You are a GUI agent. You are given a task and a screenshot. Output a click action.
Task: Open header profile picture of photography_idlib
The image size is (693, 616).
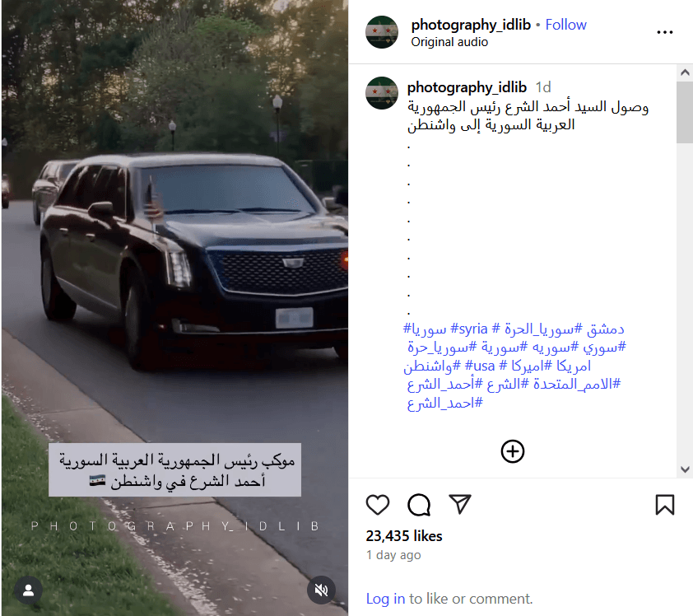click(x=382, y=32)
